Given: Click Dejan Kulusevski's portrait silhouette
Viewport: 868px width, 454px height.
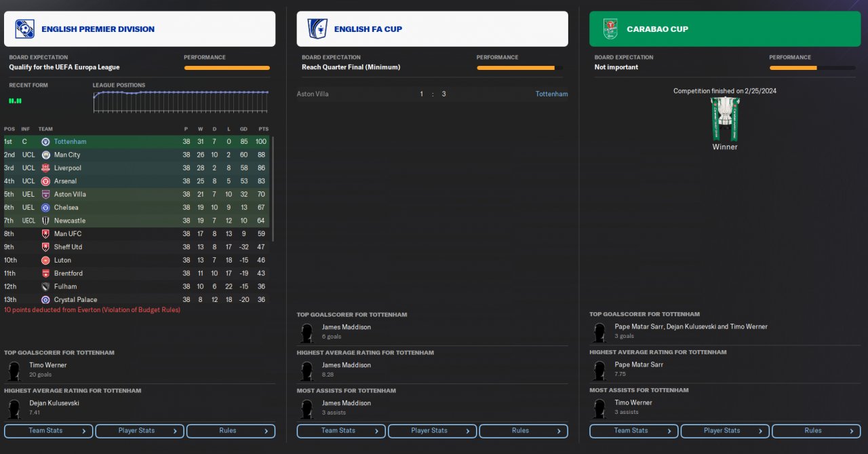Looking at the screenshot, I should click(x=14, y=409).
